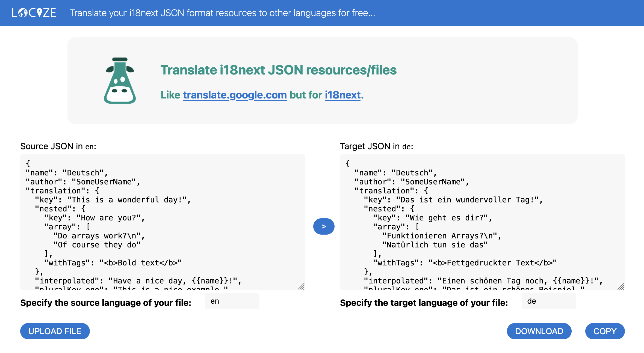Screen dimensions: 644x353
Task: Click 'Specify the target language of your file:'
Action: [424, 303]
